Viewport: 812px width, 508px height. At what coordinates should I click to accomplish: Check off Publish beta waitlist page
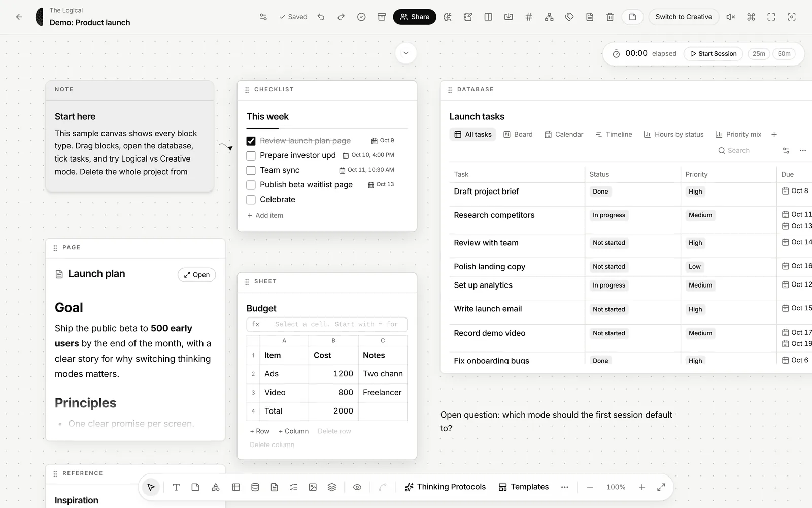pyautogui.click(x=251, y=185)
